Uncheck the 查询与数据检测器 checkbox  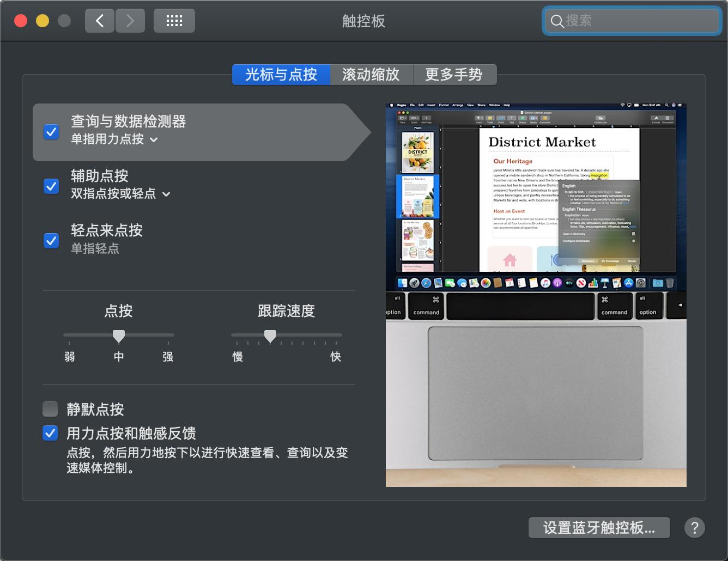coord(51,132)
